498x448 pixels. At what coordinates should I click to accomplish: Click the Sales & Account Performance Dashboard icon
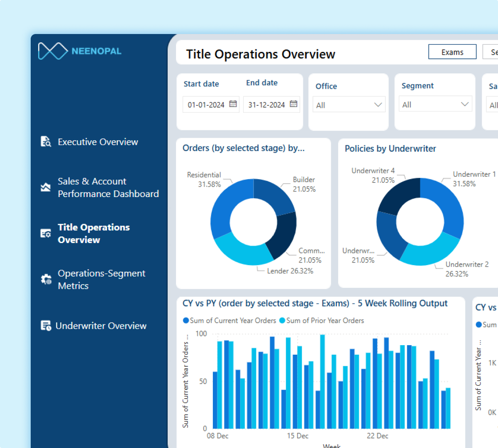click(x=46, y=187)
